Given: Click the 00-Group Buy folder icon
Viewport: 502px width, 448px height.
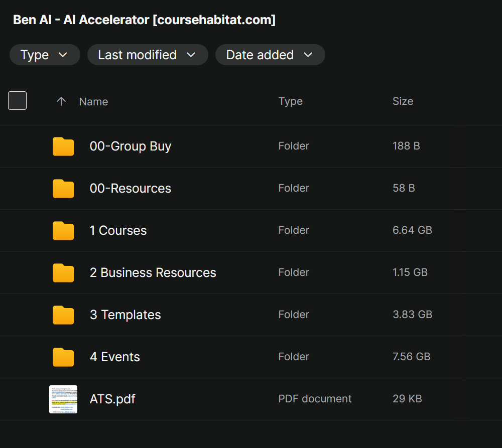Looking at the screenshot, I should pos(63,146).
